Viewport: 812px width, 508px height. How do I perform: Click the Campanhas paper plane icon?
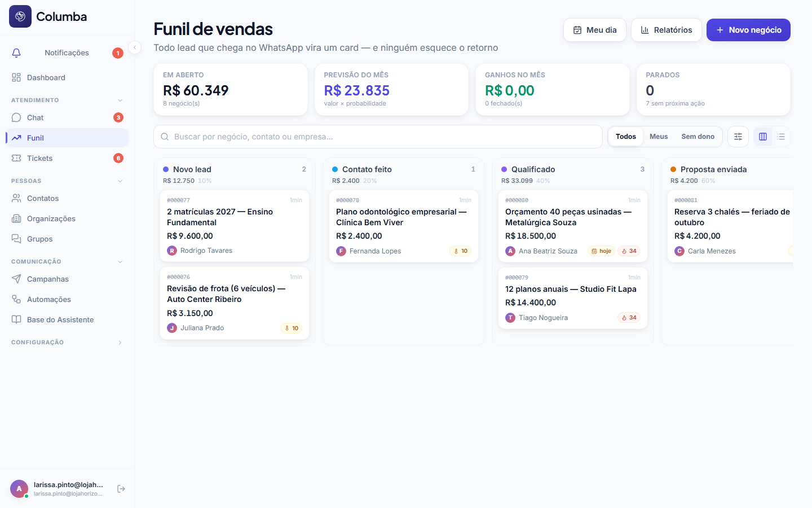[x=16, y=279]
